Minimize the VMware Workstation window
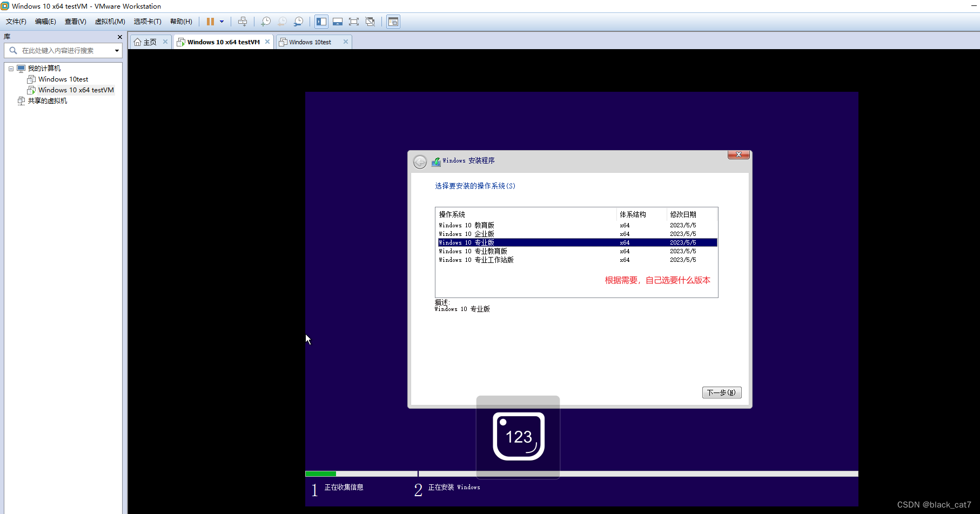The height and width of the screenshot is (514, 980). [974, 6]
